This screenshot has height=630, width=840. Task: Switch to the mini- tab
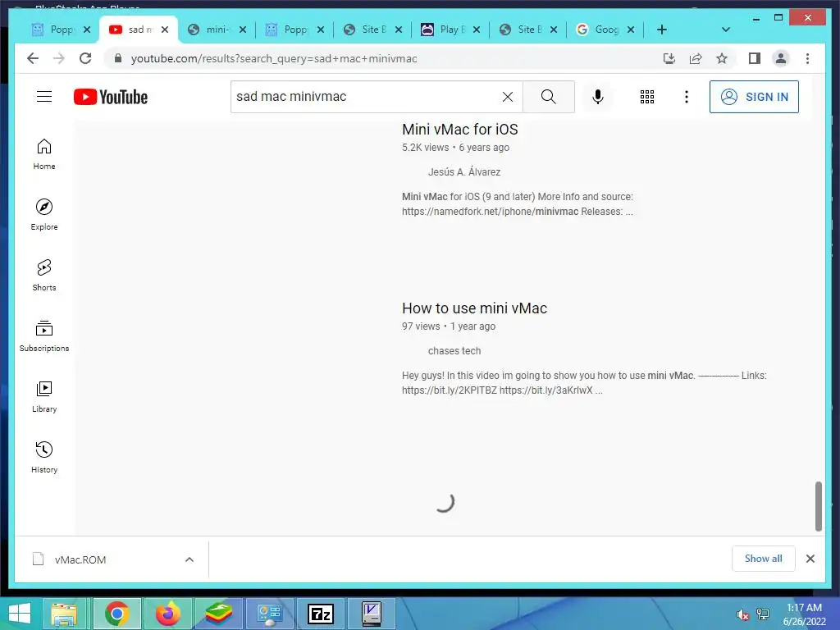click(x=211, y=30)
